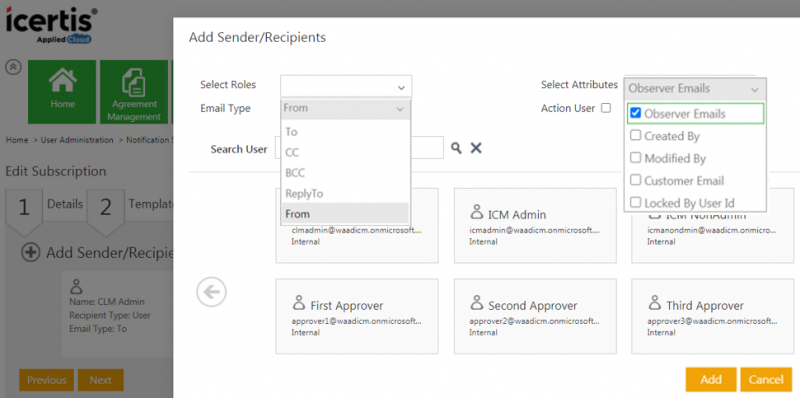Screen dimensions: 800x398
Task: Check the Customer Email attribute
Action: [635, 180]
